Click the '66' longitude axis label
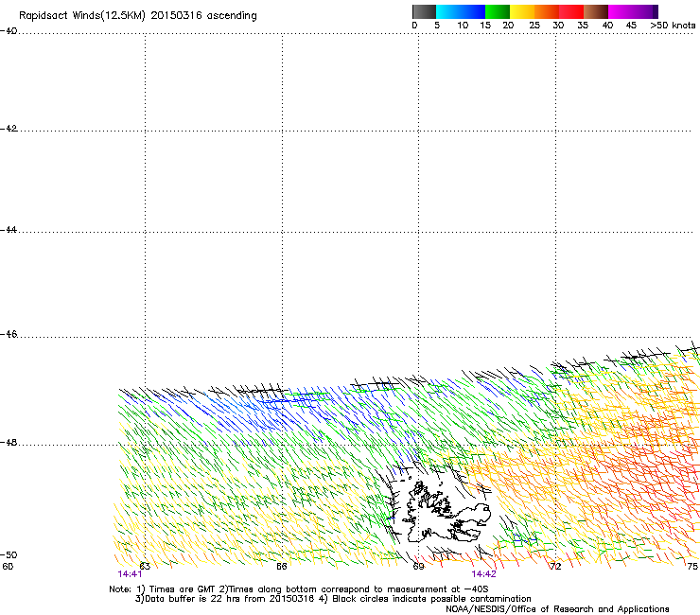 coord(281,567)
